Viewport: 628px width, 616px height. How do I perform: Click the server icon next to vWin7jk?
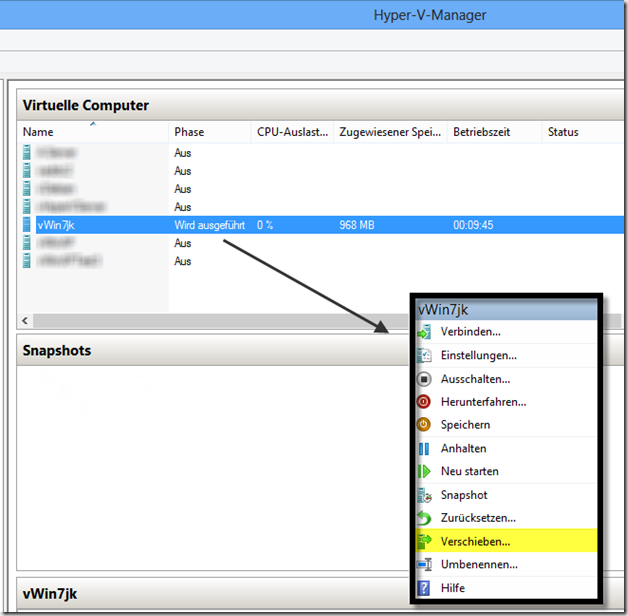point(26,225)
